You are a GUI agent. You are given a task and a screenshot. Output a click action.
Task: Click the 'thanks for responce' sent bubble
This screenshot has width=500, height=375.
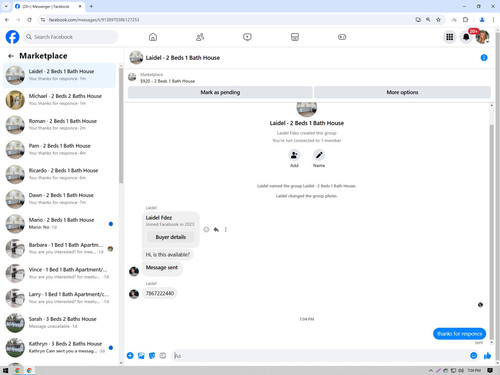click(x=459, y=334)
